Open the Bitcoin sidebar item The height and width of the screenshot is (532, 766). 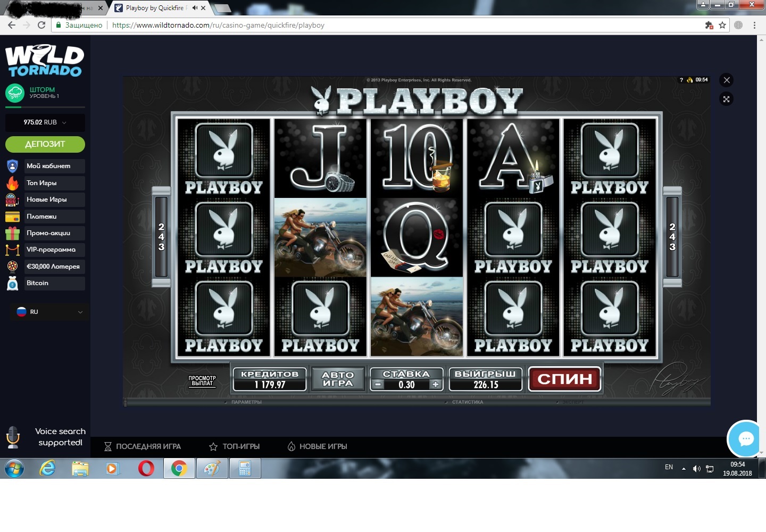click(x=54, y=283)
